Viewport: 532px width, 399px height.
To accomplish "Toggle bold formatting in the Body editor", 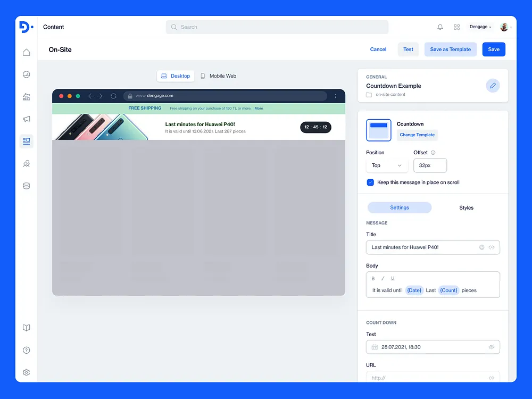I will (x=373, y=278).
